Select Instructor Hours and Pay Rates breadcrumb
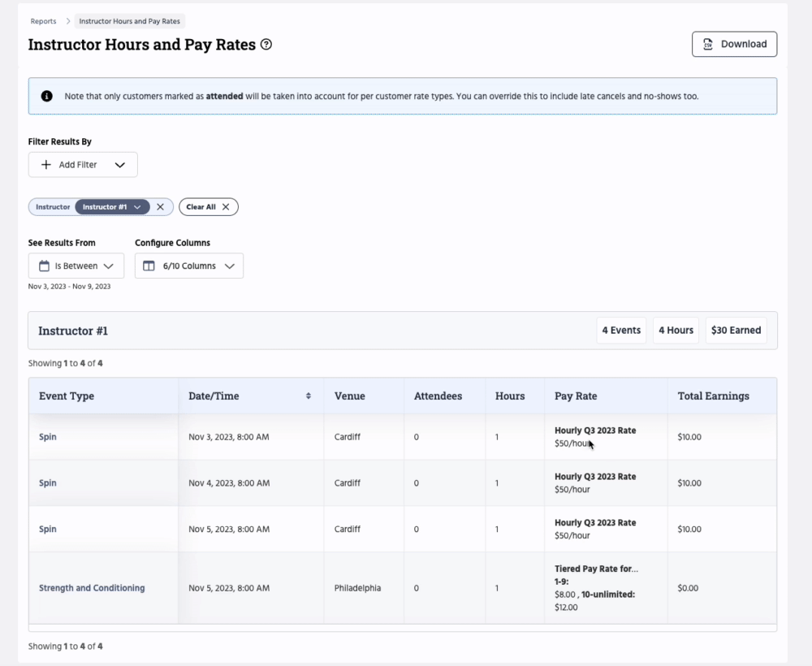 click(130, 21)
